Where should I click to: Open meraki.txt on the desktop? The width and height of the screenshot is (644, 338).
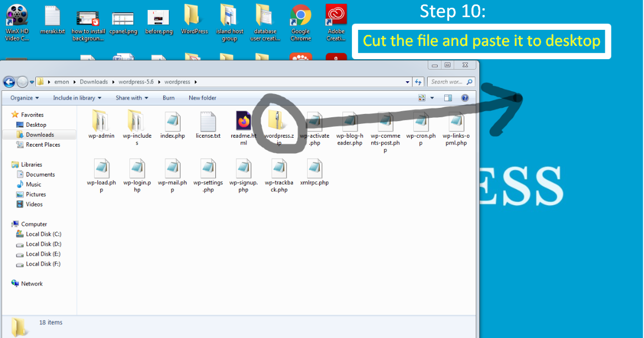pyautogui.click(x=53, y=19)
